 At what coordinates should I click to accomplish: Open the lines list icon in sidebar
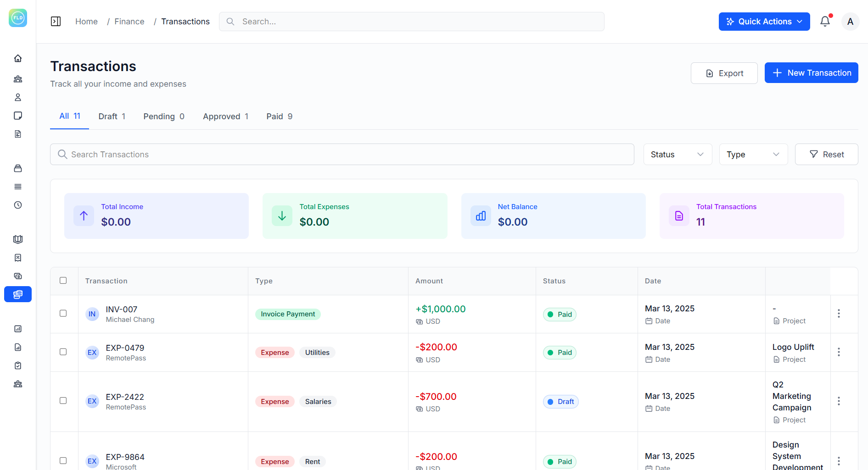pos(18,187)
